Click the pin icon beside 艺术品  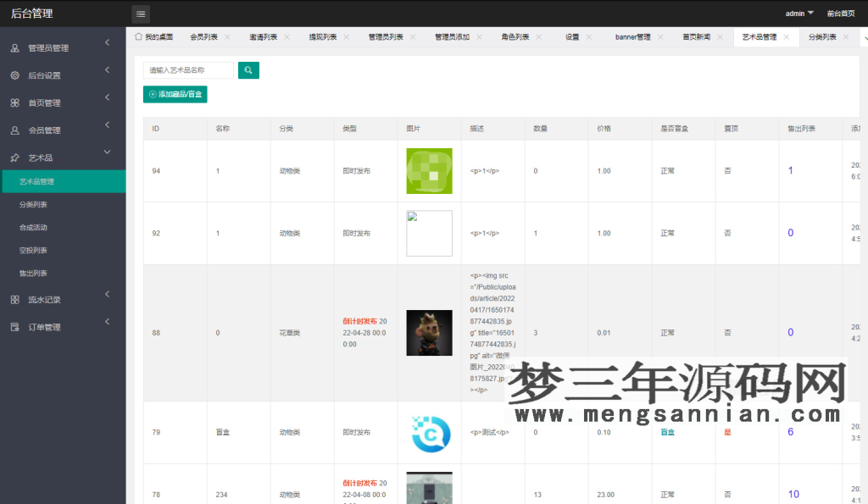pyautogui.click(x=14, y=157)
